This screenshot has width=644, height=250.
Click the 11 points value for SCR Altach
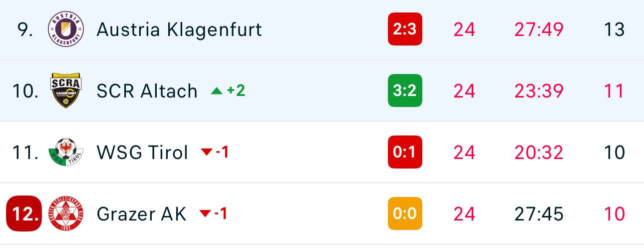click(614, 91)
